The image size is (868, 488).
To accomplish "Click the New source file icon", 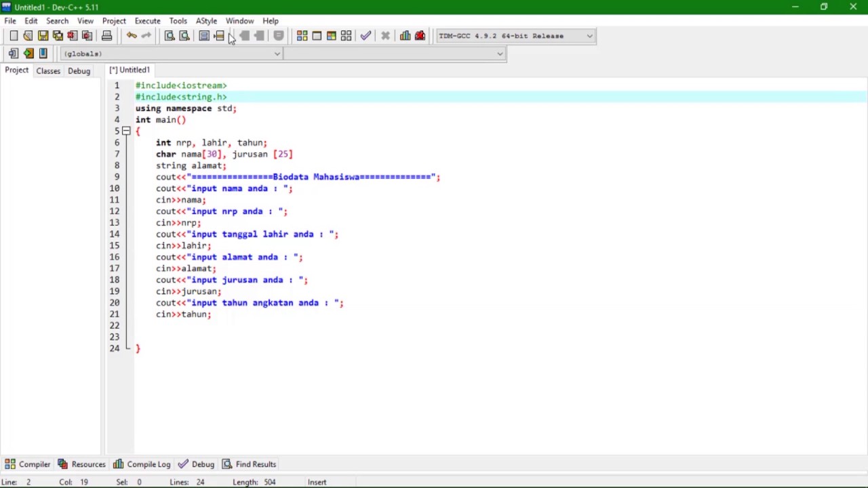I will 14,36.
